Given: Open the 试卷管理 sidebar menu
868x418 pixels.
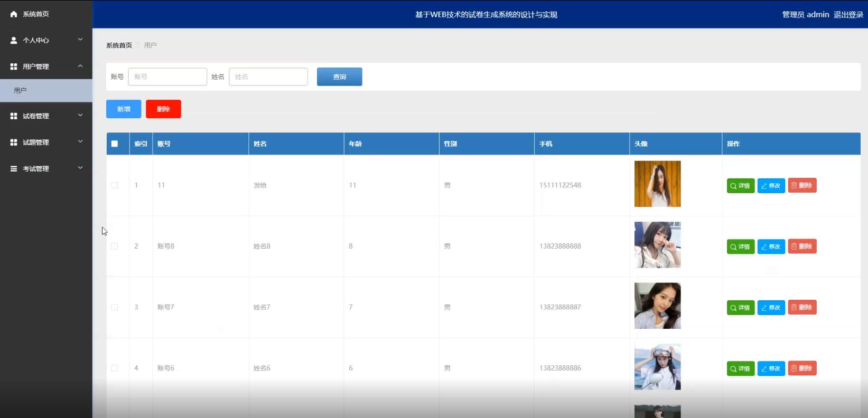Looking at the screenshot, I should [x=46, y=116].
